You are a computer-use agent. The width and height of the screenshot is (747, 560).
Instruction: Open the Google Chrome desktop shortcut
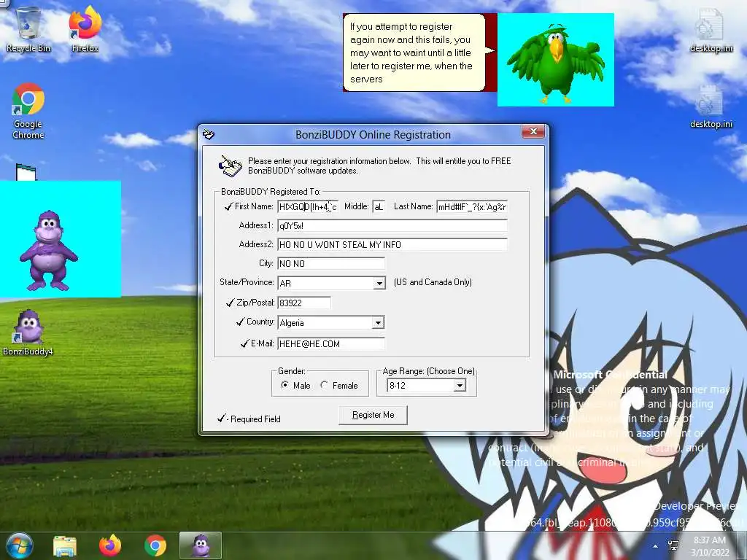[x=28, y=111]
